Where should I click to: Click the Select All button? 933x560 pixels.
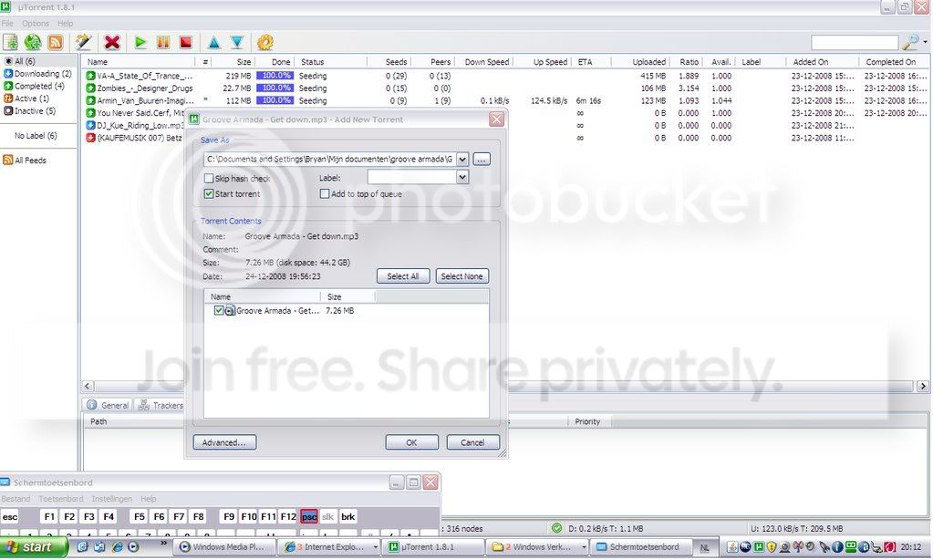pos(403,276)
